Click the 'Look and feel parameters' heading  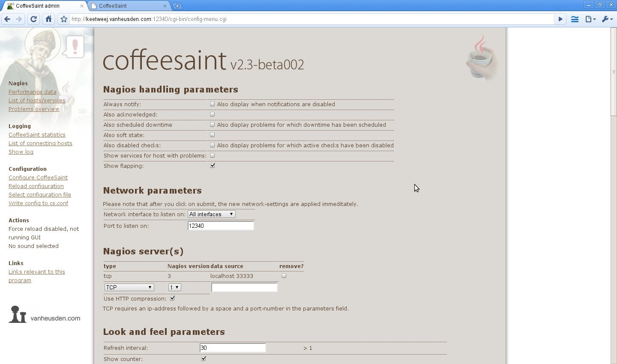[164, 332]
